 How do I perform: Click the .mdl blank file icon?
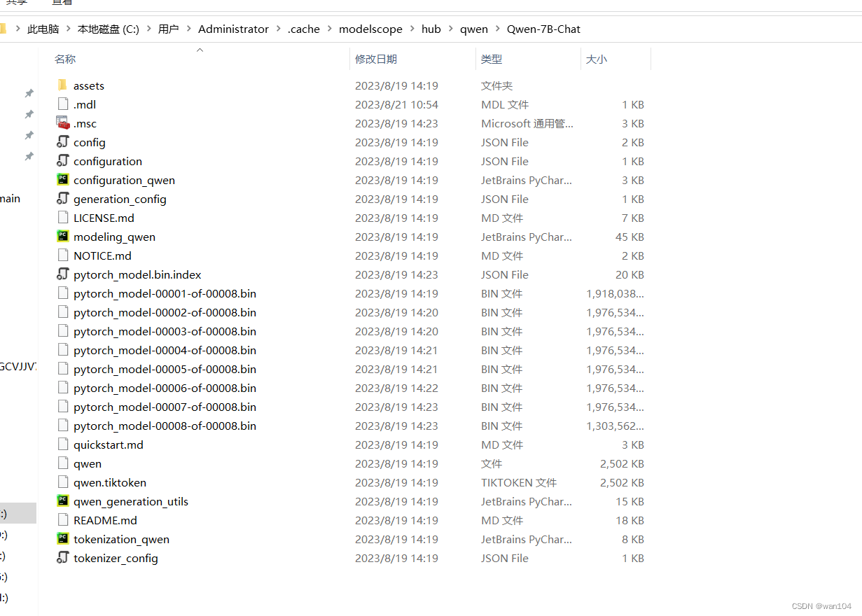point(62,104)
